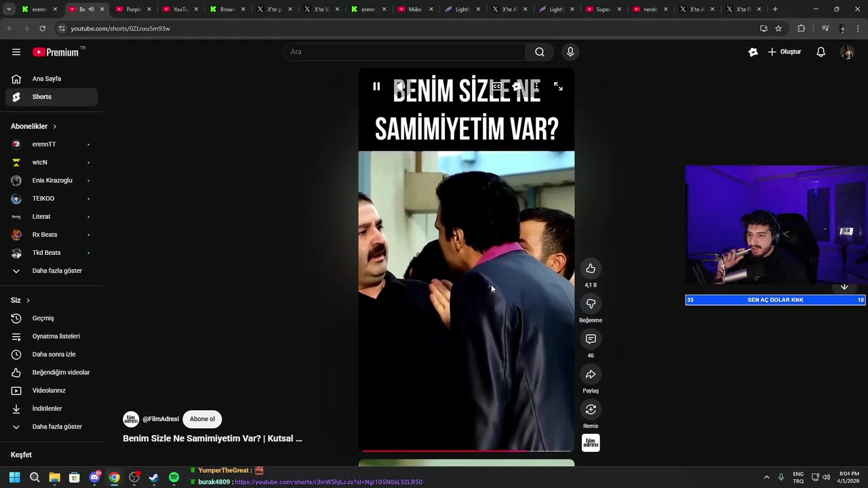This screenshot has height=488, width=868.
Task: Open İndirilenler downloads
Action: click(x=52, y=409)
